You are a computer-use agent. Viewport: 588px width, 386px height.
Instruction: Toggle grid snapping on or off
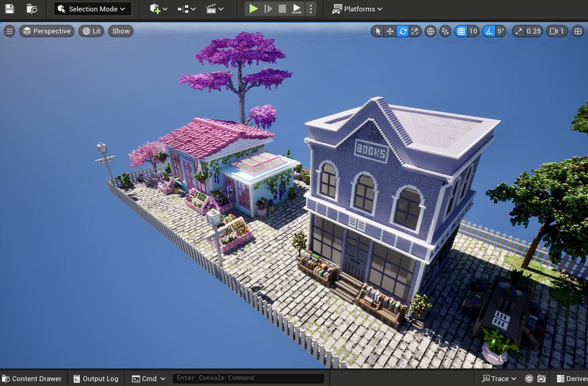461,31
